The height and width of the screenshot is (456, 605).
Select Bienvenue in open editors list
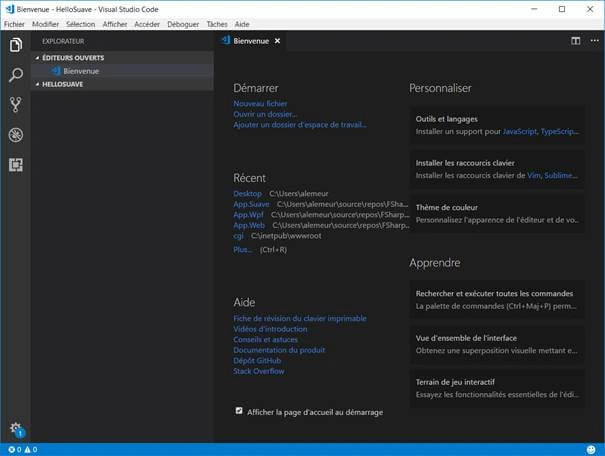pos(122,71)
